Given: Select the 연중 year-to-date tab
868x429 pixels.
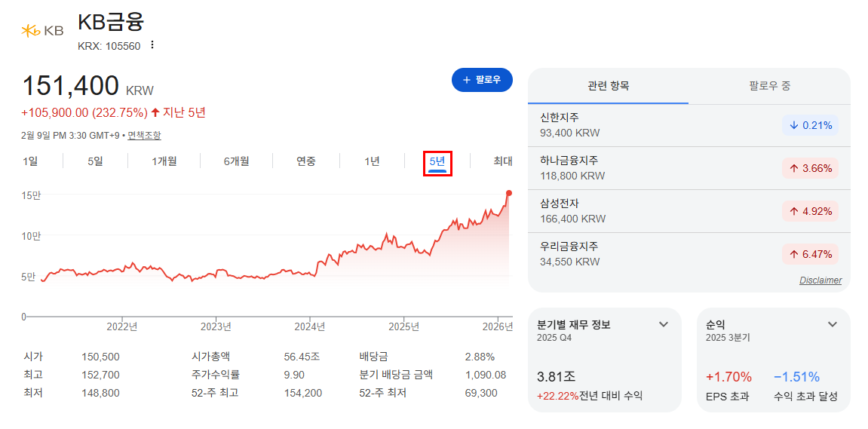Looking at the screenshot, I should click(x=306, y=161).
